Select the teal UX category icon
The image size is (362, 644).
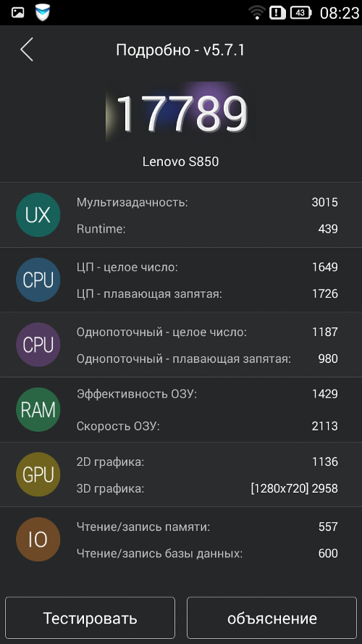[38, 215]
